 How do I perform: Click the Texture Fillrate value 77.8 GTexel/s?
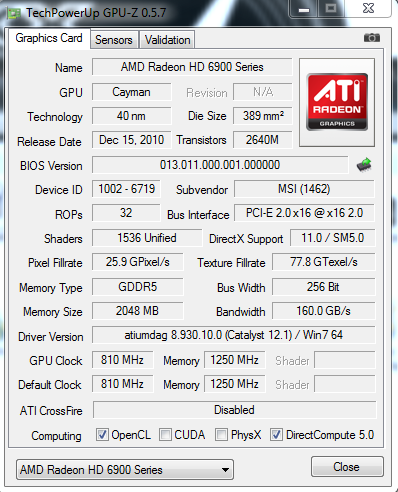click(x=324, y=262)
